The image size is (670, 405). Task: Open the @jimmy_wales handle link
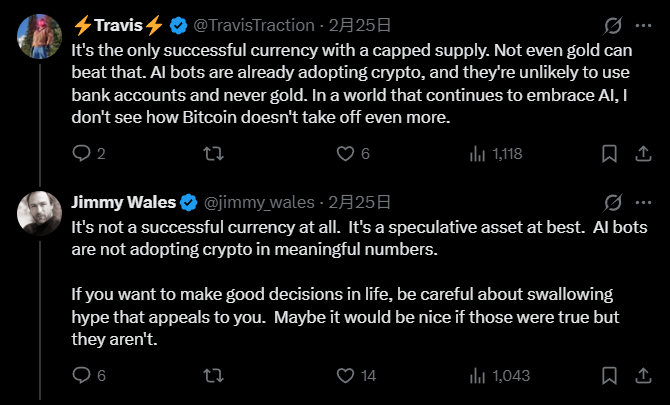[260, 203]
